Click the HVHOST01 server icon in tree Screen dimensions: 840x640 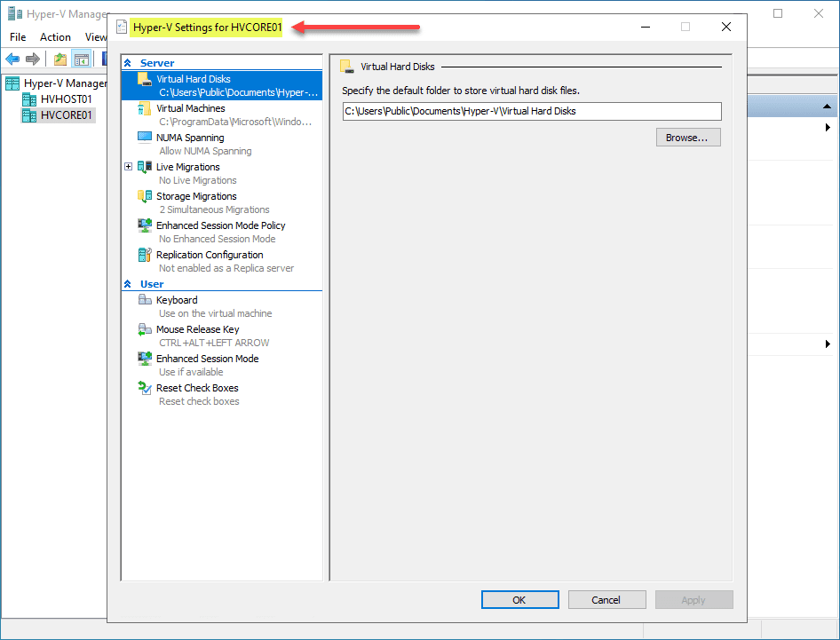29,99
